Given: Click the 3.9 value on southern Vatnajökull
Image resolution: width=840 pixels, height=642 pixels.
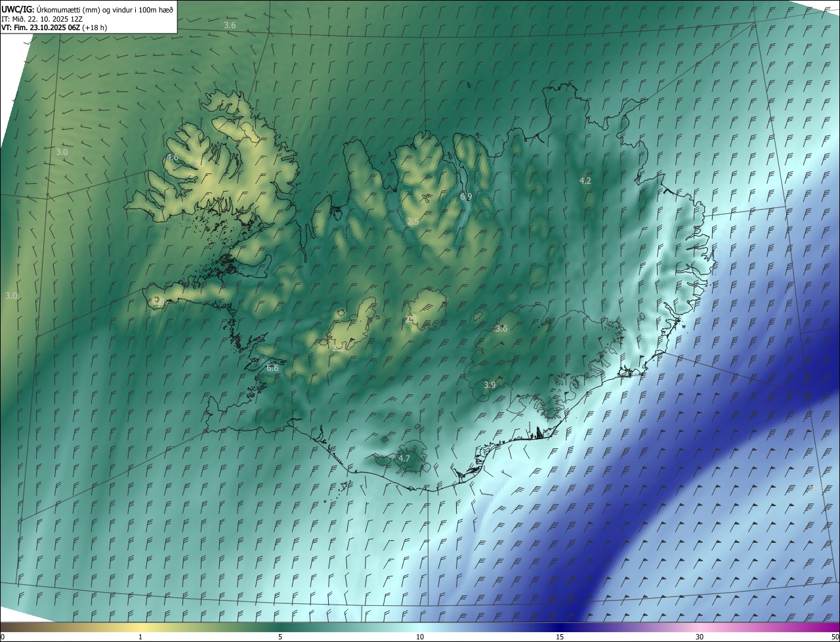Looking at the screenshot, I should (489, 385).
